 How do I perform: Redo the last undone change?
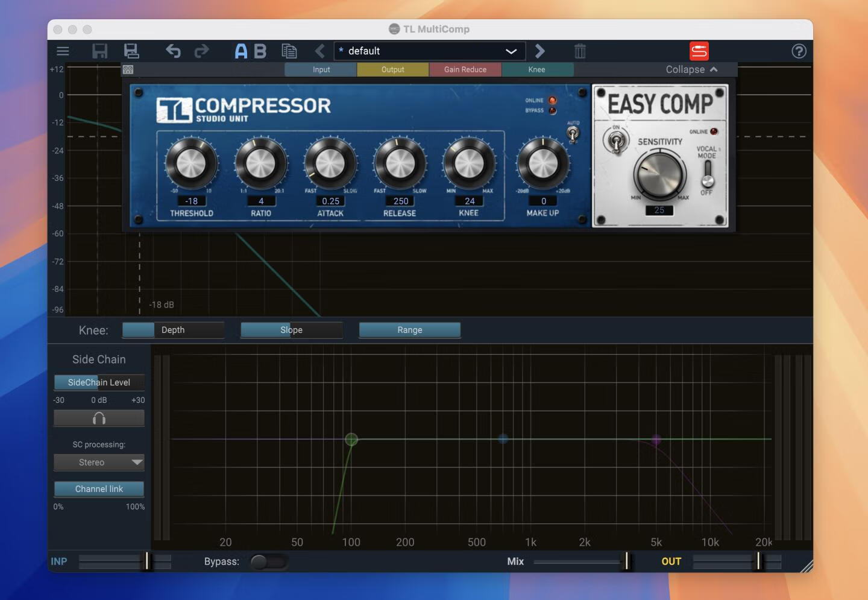point(201,51)
